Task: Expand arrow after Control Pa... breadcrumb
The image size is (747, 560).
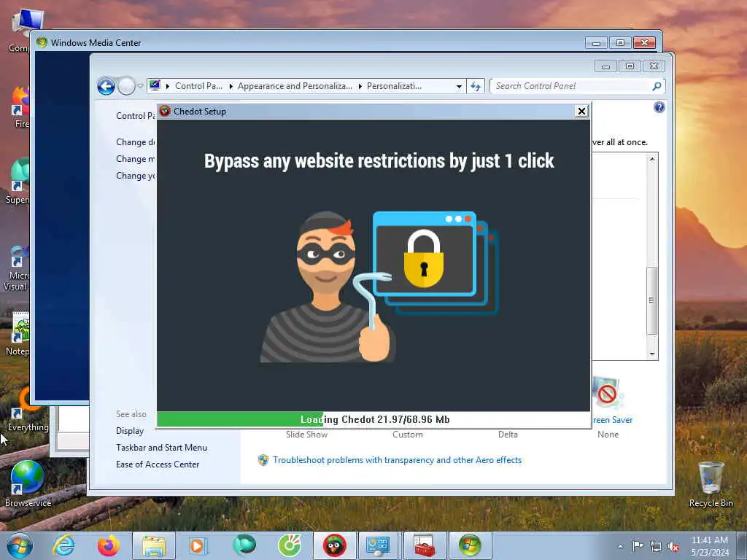Action: coord(231,86)
